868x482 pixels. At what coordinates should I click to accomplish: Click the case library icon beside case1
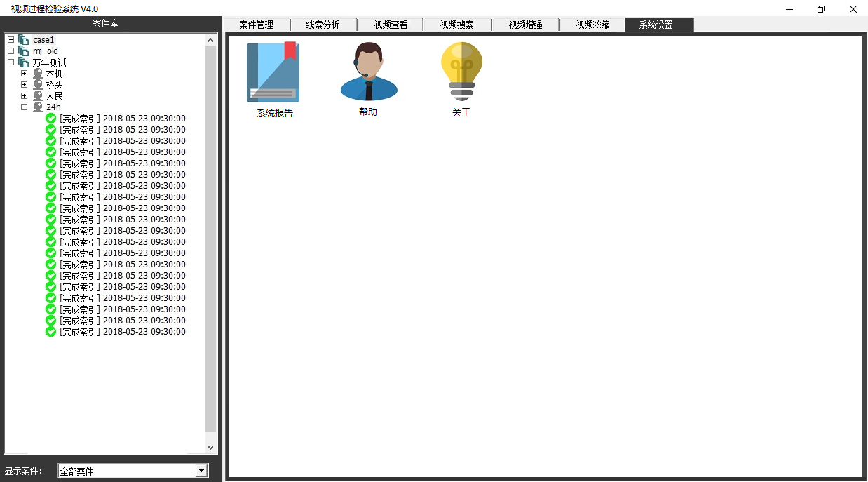(x=23, y=39)
